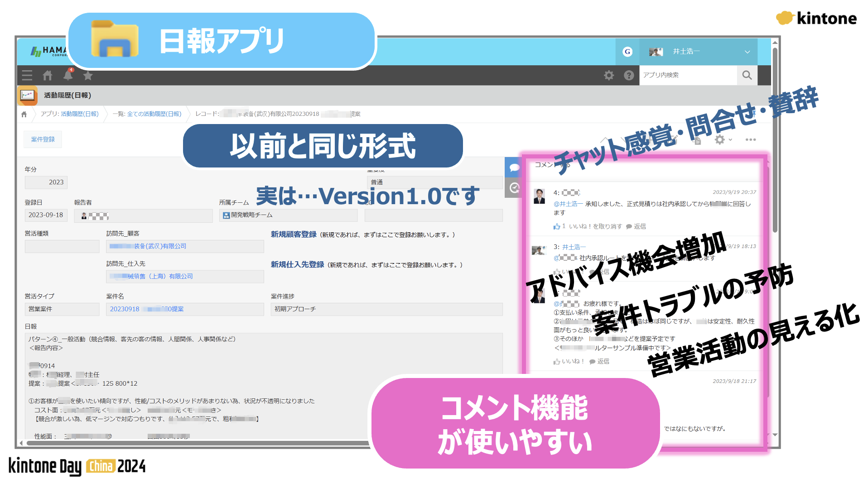Click breadcrumb home icon
868x488 pixels.
pos(24,114)
